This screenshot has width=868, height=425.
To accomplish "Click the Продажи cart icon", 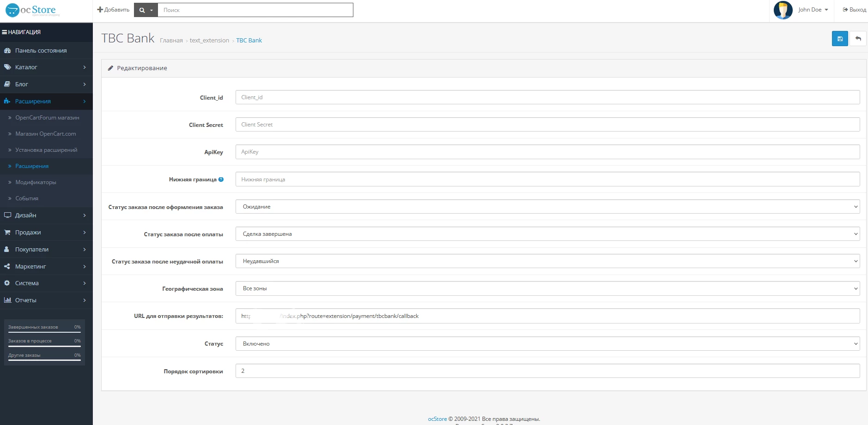I will click(x=7, y=233).
